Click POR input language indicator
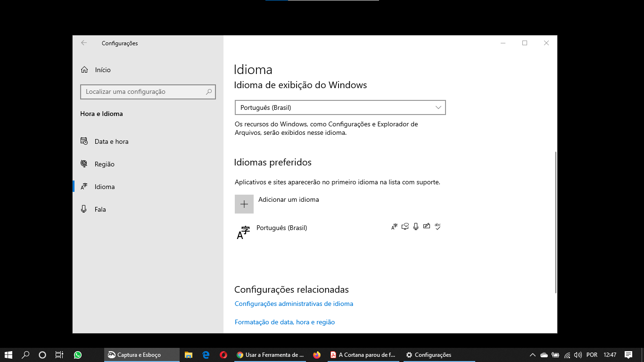The image size is (644, 362). [592, 355]
